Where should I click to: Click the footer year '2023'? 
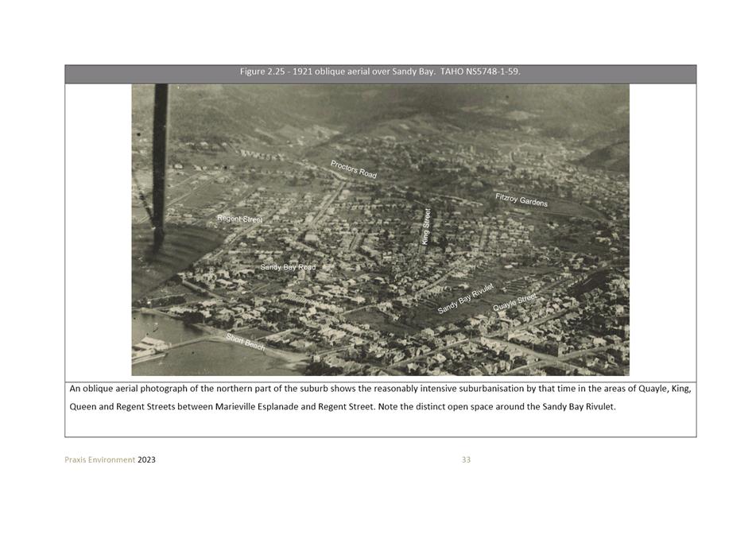pos(146,459)
